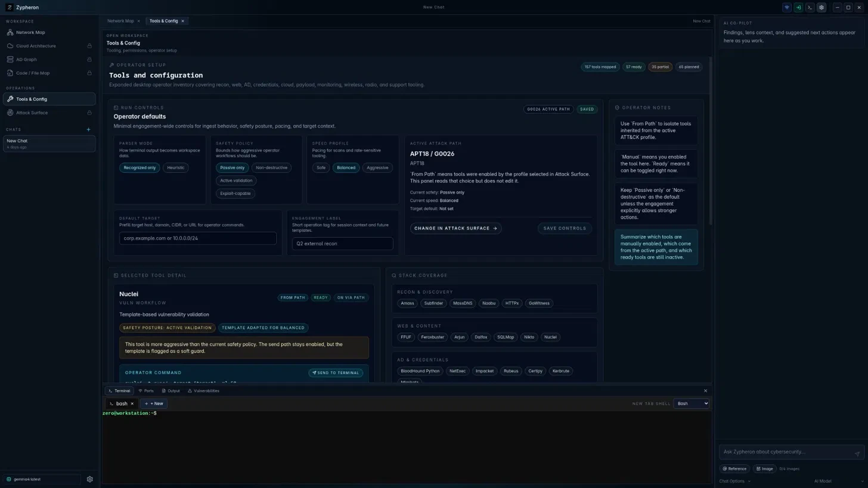868x488 pixels.
Task: Click the Reference button
Action: [734, 469]
